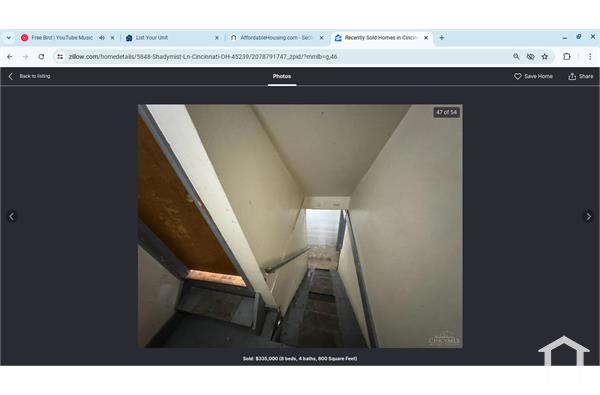Open the Extensions puzzle menu
Viewport: 600px width, 395px height.
coord(567,57)
